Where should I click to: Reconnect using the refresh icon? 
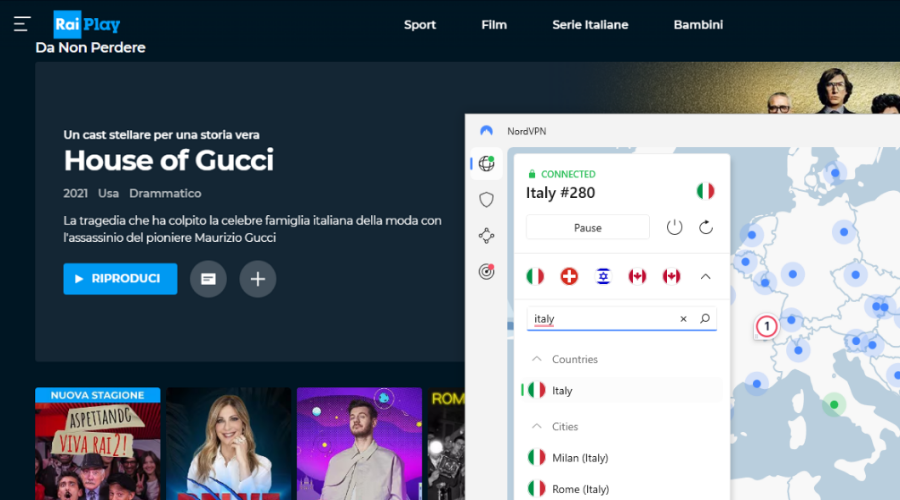[706, 227]
